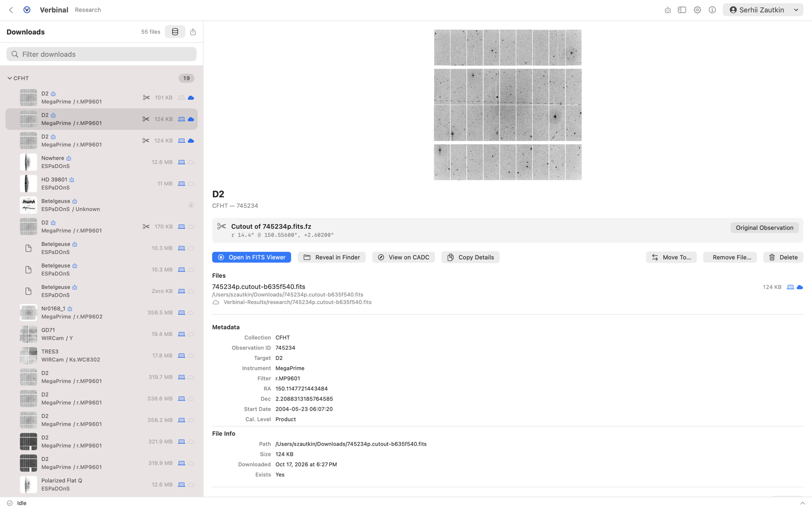Click the cloud icon in the Nowhere row
Screen dimensions: 812x508
[x=191, y=162]
